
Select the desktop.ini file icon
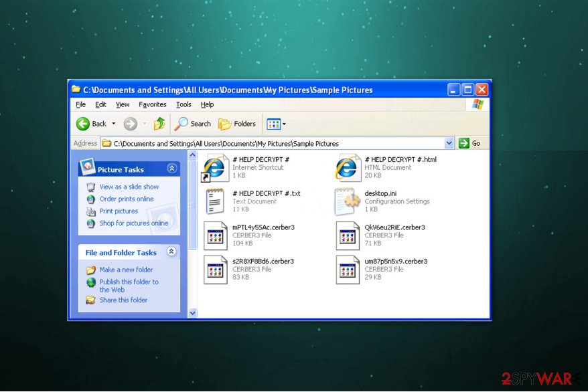tap(347, 201)
